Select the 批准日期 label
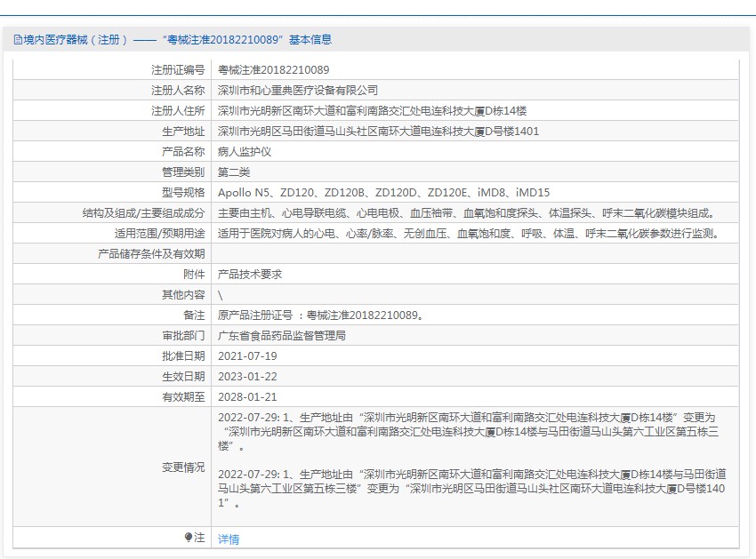756x559 pixels. click(183, 356)
